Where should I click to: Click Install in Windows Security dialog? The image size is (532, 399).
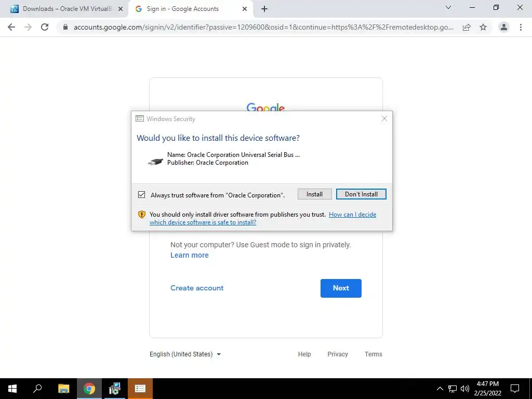coord(314,194)
